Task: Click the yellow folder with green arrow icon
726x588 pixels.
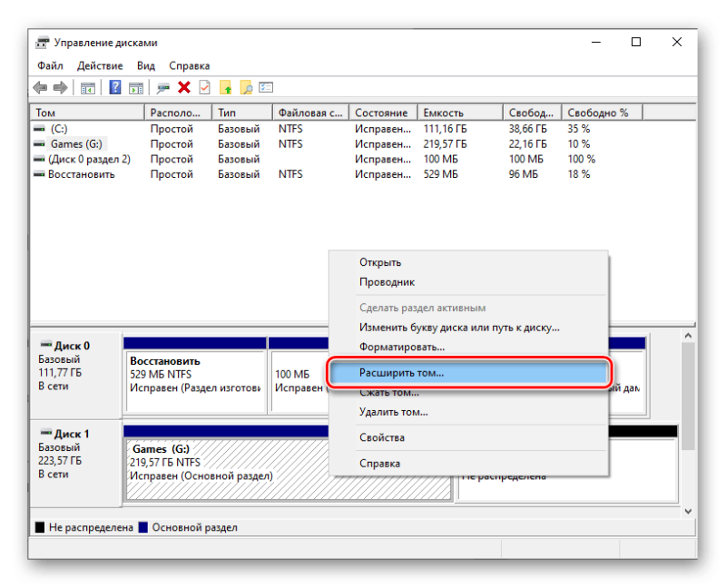Action: coord(225,87)
